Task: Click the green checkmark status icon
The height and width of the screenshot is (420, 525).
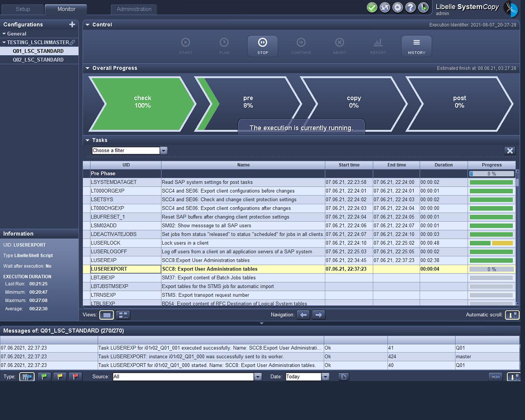Action: pyautogui.click(x=372, y=7)
